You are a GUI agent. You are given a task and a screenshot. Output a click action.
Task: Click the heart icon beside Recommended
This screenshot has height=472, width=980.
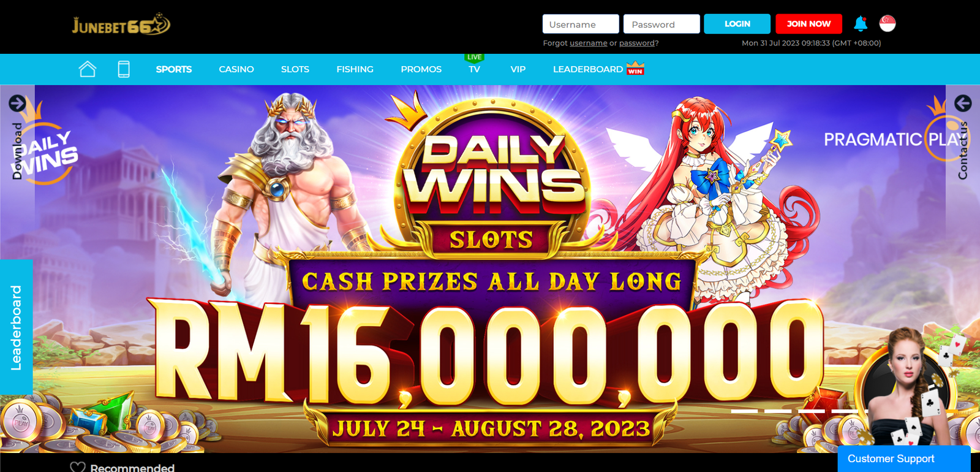pyautogui.click(x=78, y=467)
